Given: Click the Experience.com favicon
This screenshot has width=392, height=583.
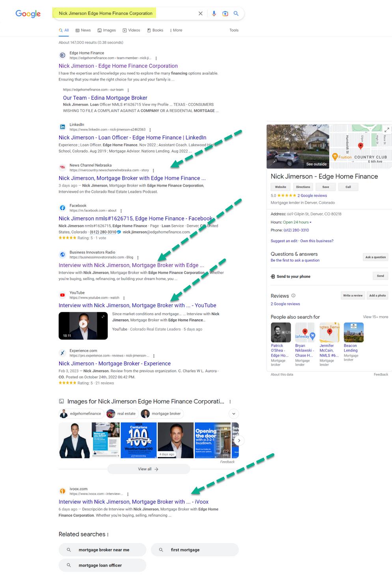Looking at the screenshot, I should pyautogui.click(x=62, y=353).
